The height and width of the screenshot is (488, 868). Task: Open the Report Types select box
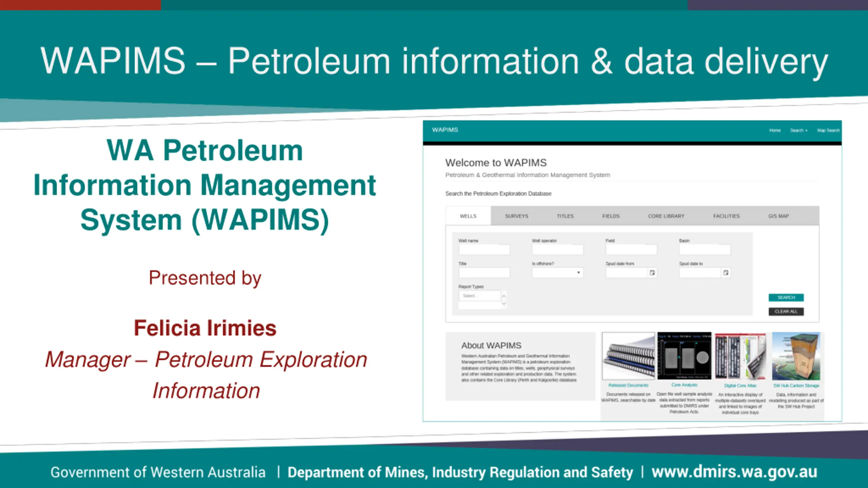(x=480, y=296)
